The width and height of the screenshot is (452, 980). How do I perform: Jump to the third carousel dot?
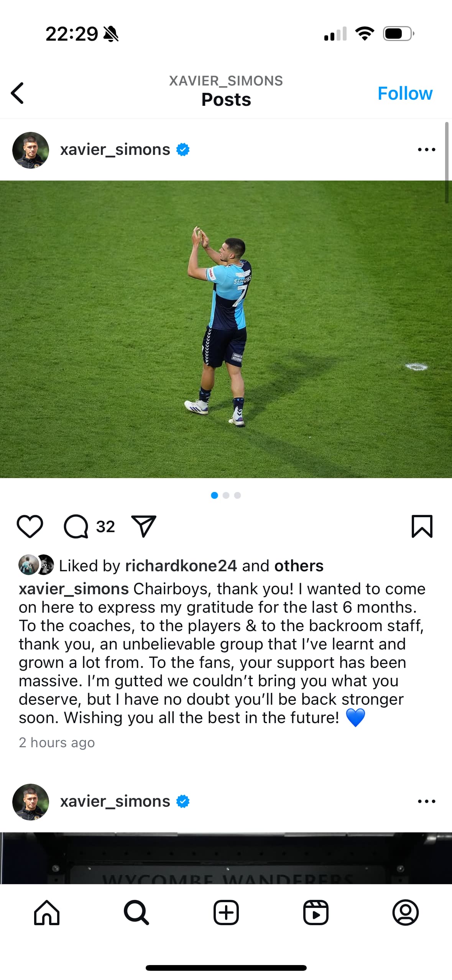click(x=237, y=495)
